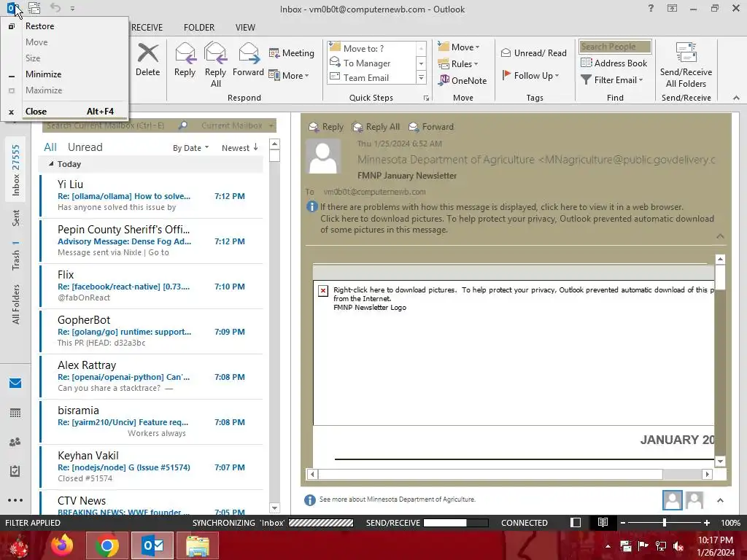
Task: Click the Undo quick access button
Action: [55, 8]
